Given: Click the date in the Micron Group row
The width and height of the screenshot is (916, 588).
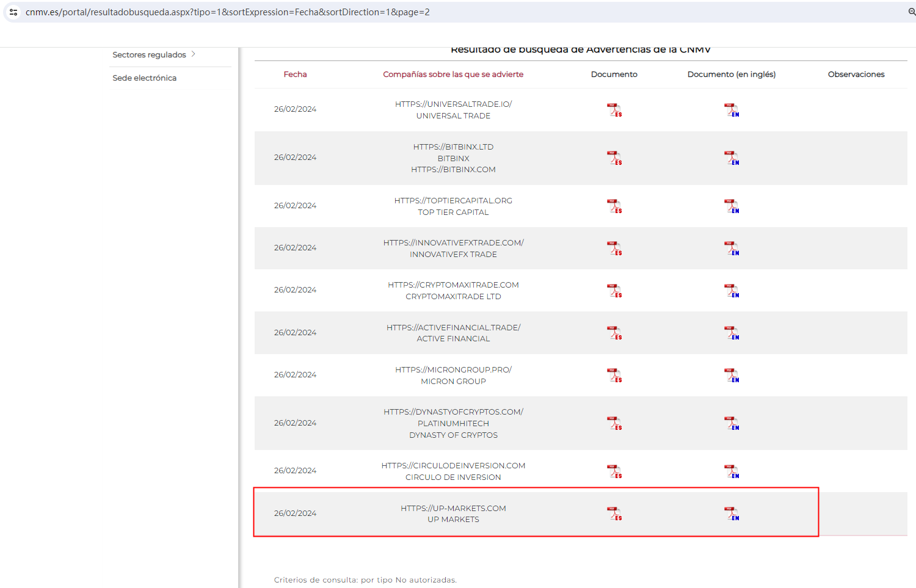Looking at the screenshot, I should (x=295, y=375).
